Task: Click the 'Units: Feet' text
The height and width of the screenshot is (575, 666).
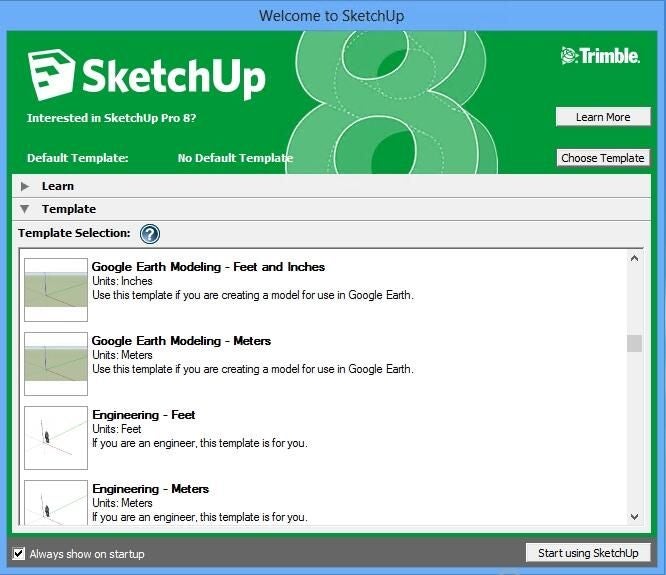Action: (117, 429)
